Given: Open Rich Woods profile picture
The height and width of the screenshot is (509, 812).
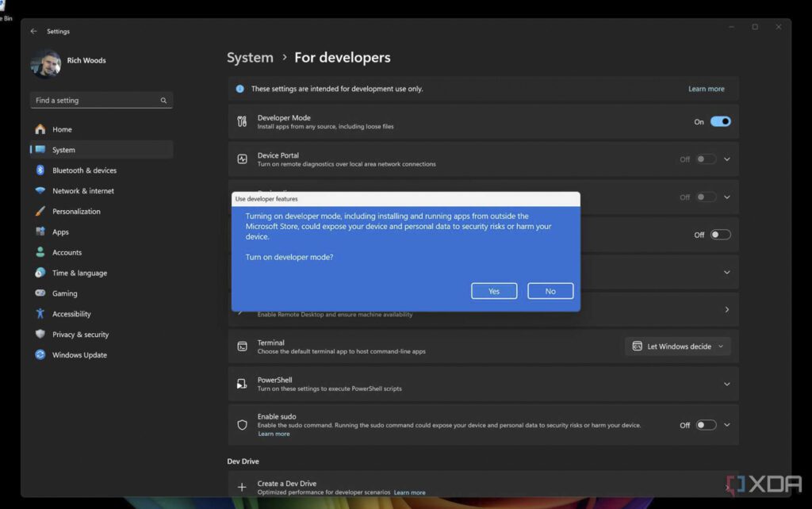Looking at the screenshot, I should click(45, 63).
